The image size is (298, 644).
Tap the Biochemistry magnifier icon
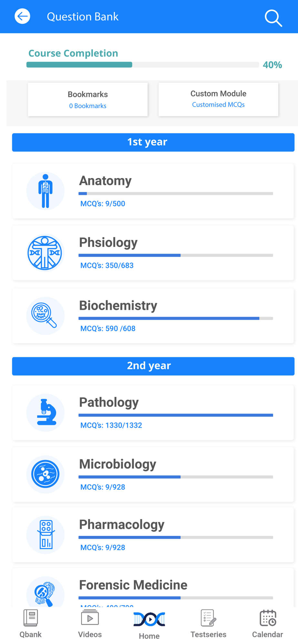click(x=45, y=316)
